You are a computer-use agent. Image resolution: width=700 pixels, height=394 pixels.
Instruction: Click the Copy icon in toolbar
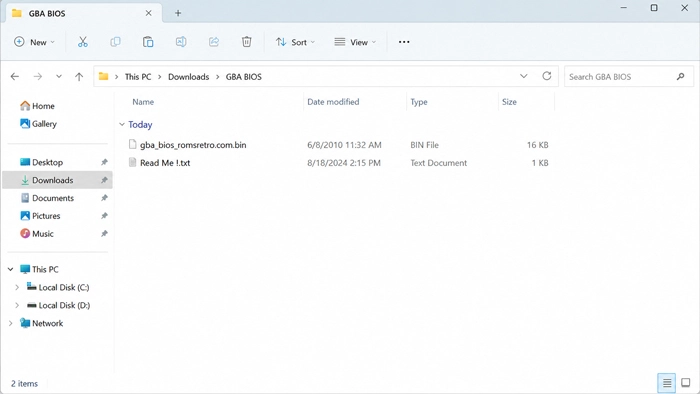click(115, 42)
